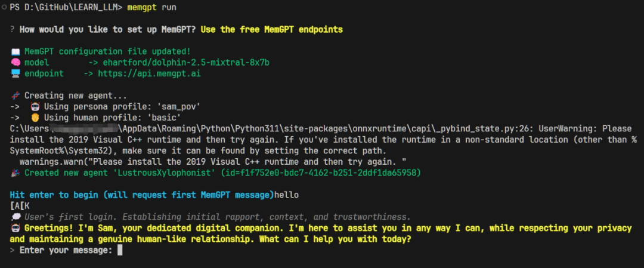Click the thought bubble icon beside inner monologue
The image size is (644, 268).
15,217
